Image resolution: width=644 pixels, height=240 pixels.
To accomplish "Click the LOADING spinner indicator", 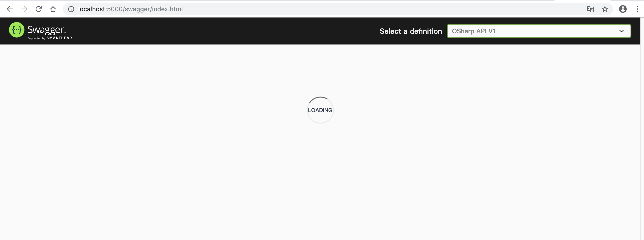I will 320,110.
